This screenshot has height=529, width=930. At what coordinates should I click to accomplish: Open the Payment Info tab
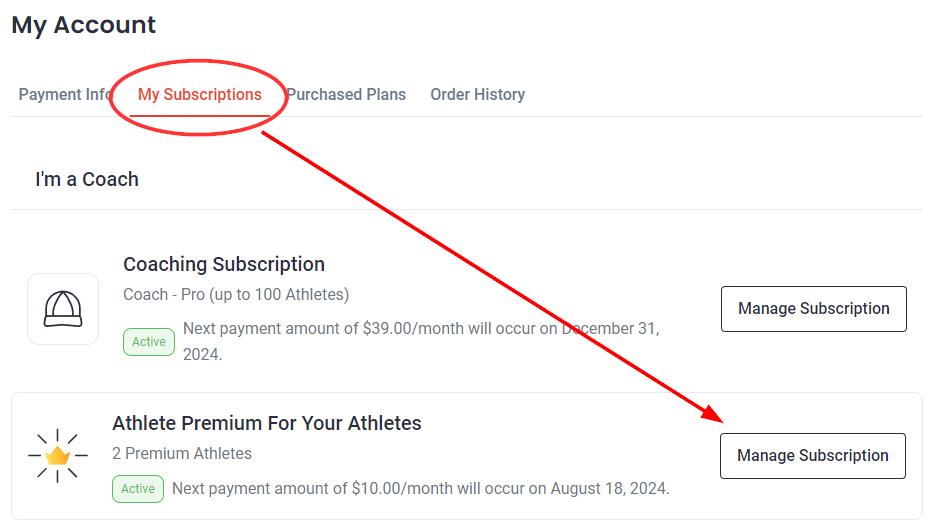[65, 94]
